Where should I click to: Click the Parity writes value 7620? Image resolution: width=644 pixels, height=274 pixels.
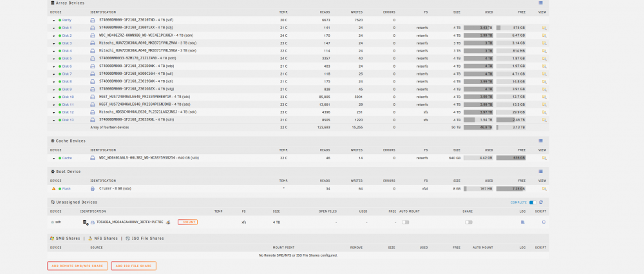tap(357, 20)
